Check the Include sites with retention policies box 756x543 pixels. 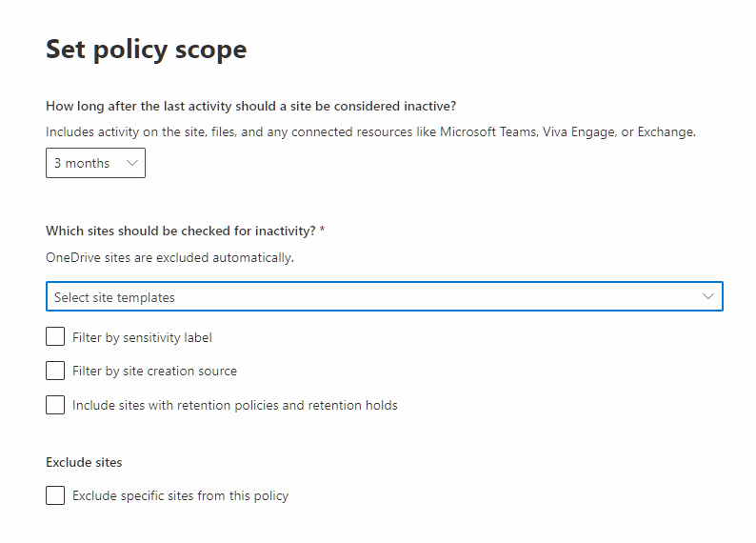[x=55, y=405]
